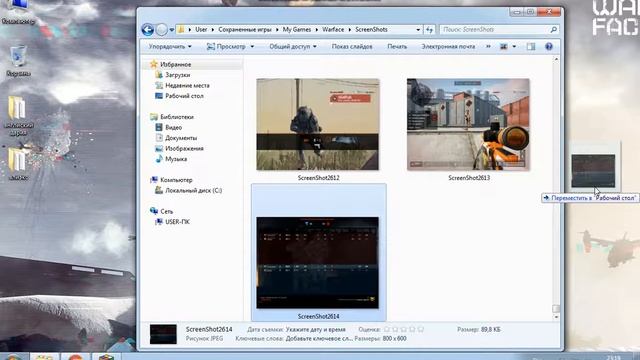The width and height of the screenshot is (640, 360).
Task: Open the lower desktop folder icon
Action: point(18,164)
